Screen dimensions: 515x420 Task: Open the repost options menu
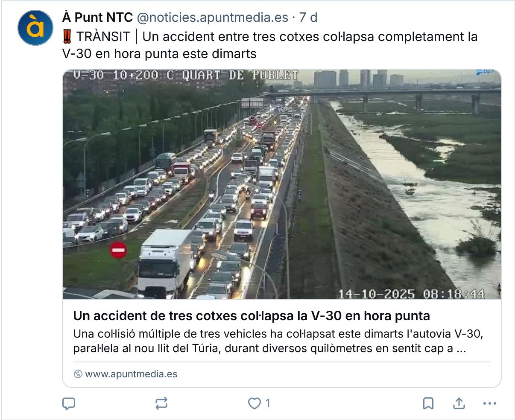click(161, 403)
